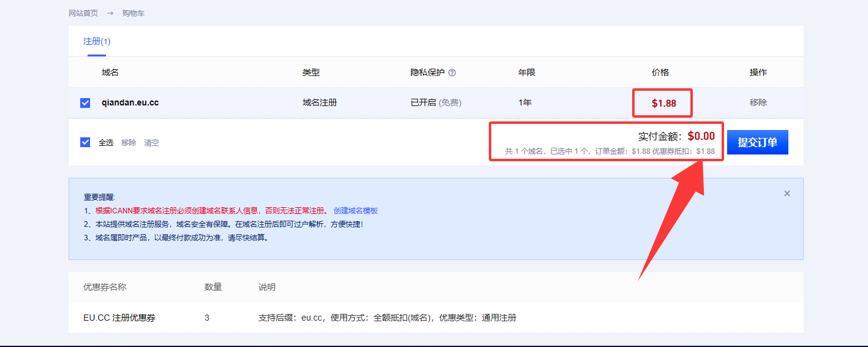Toggle the 全选 select-all checkbox
Screen dimensions: 868x347
85,142
